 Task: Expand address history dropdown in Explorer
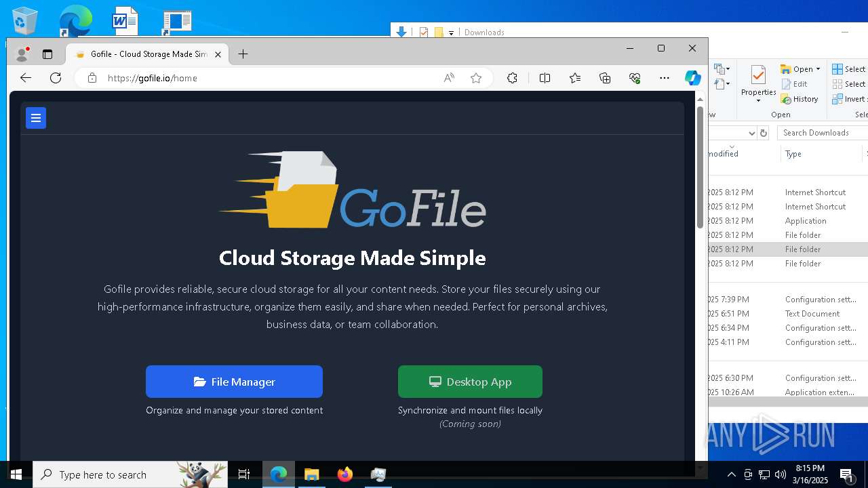[x=751, y=133]
